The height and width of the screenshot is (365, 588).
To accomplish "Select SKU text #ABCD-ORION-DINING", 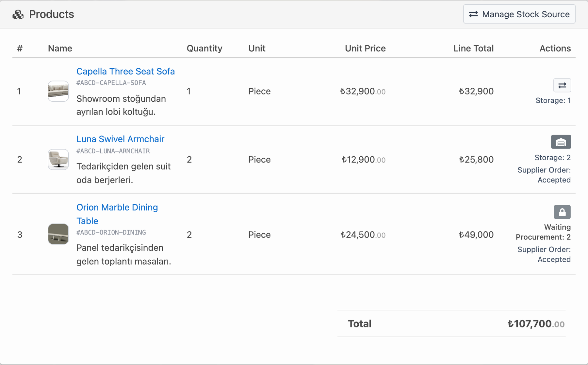I will (x=111, y=233).
